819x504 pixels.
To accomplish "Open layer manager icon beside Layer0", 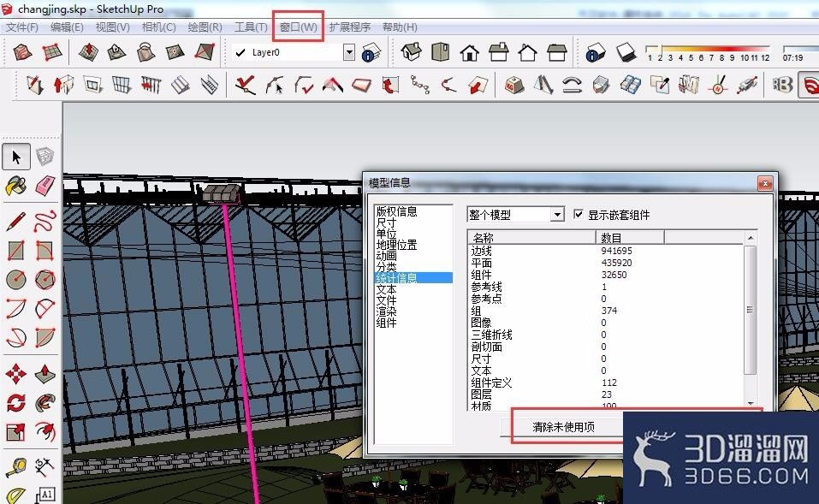I will (x=371, y=52).
